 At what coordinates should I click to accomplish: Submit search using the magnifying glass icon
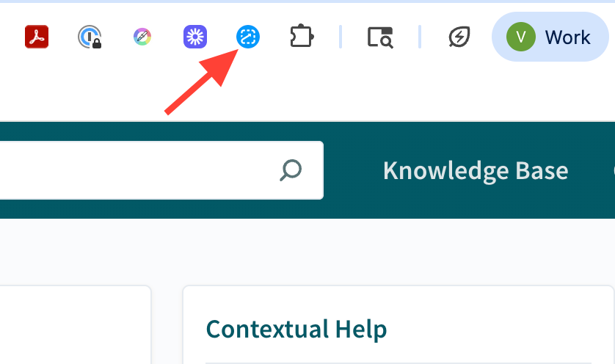tap(291, 170)
